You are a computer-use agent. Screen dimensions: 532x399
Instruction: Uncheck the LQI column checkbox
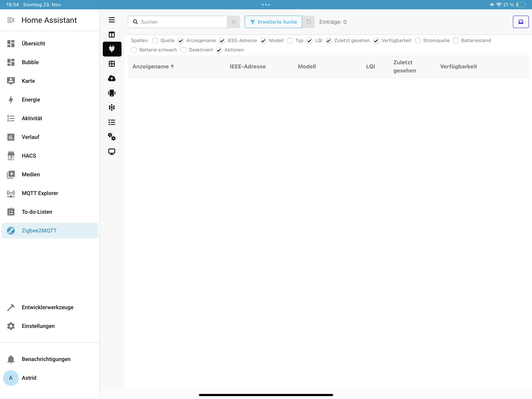(310, 41)
